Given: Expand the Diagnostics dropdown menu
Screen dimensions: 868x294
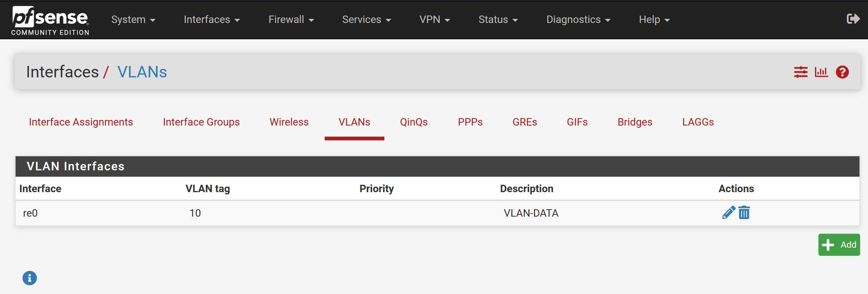Looking at the screenshot, I should pyautogui.click(x=578, y=19).
